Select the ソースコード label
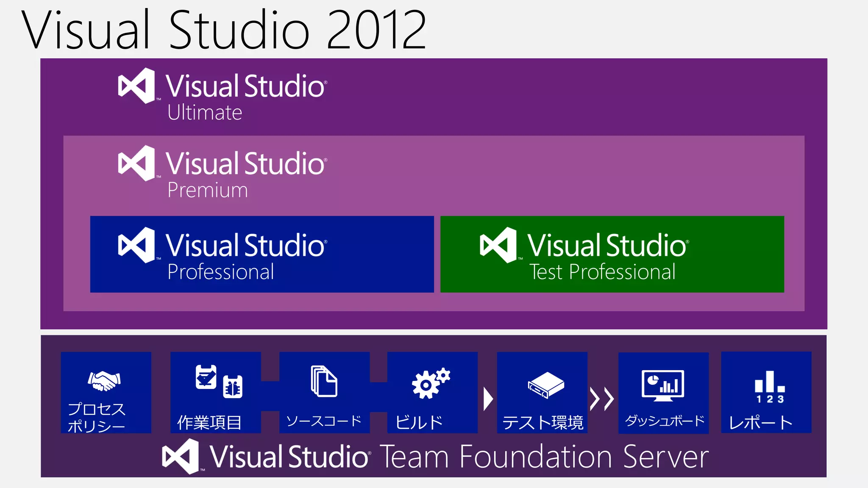Screen dimensions: 868x488 [324, 421]
